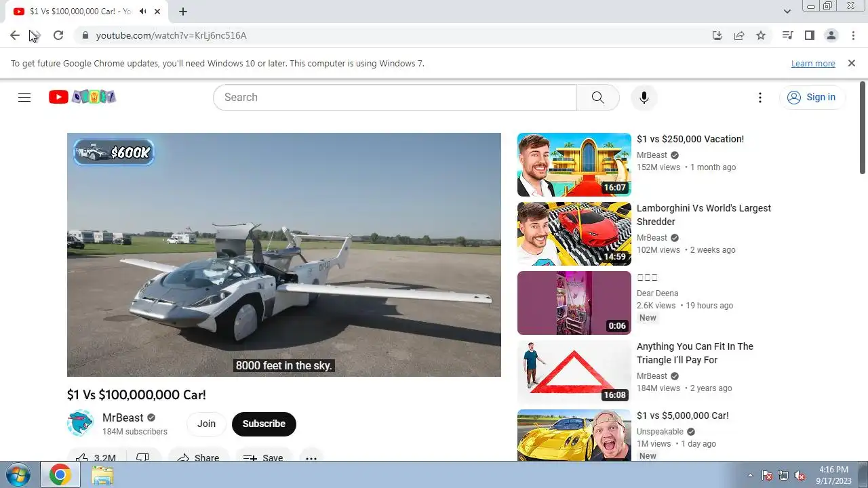Open Lamborghini Vs World's Largest Shredder title
Screen dimensions: 868x488
click(x=704, y=215)
